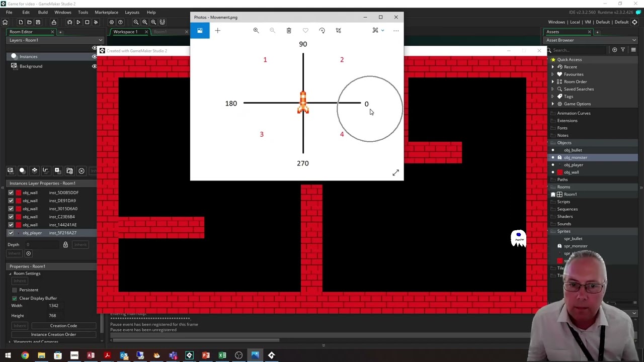Open the Marketplace menu
The width and height of the screenshot is (644, 362).
[x=106, y=12]
